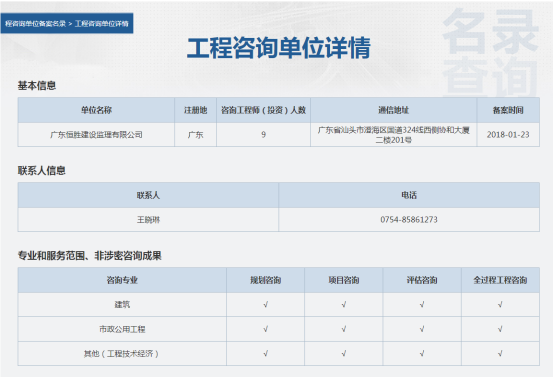
Task: Click the engineer count value 9
Action: (263, 135)
